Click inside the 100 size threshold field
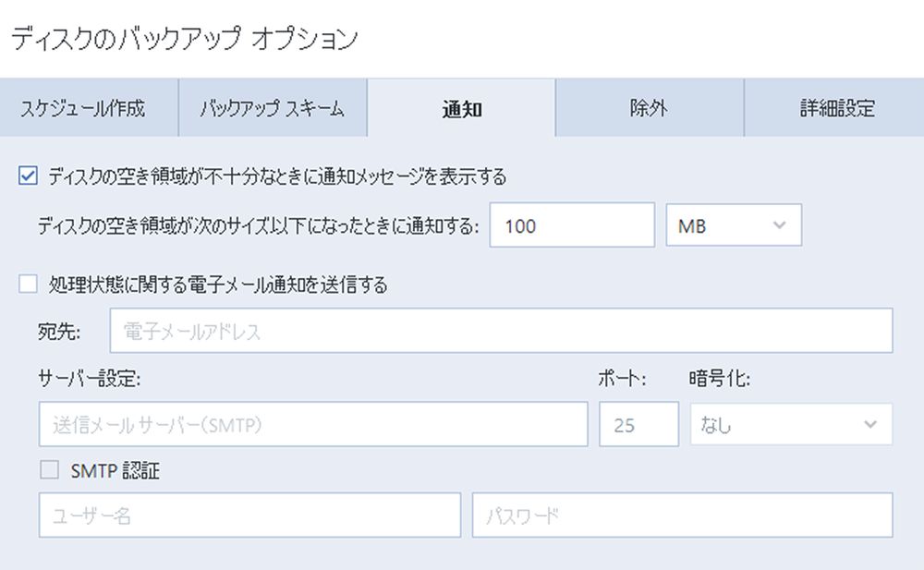 (571, 224)
